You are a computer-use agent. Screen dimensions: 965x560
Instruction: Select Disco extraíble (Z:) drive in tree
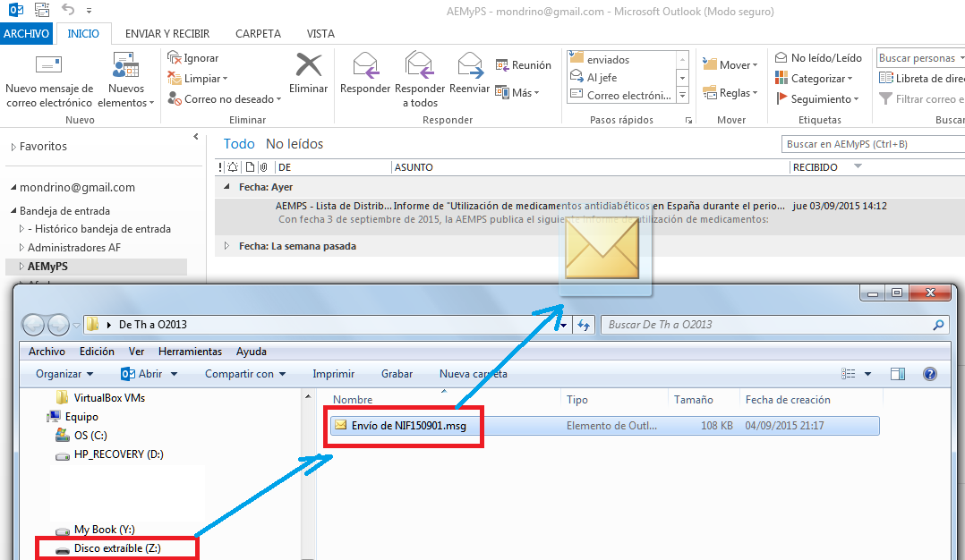click(x=117, y=548)
